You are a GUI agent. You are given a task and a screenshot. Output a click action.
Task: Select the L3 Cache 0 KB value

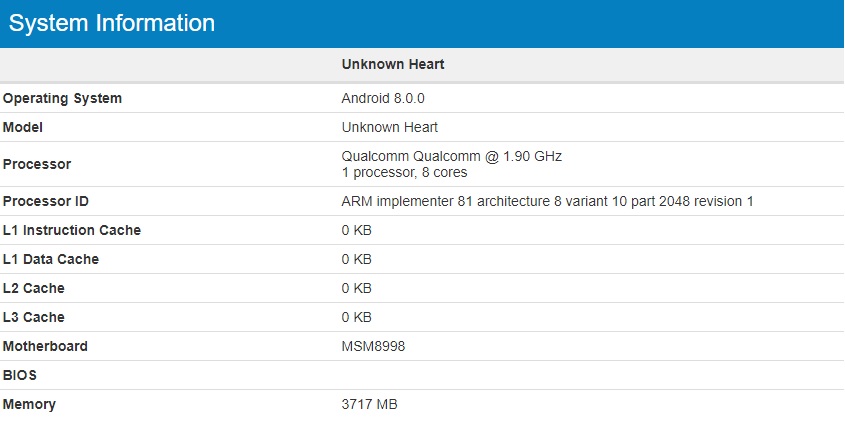pos(357,318)
